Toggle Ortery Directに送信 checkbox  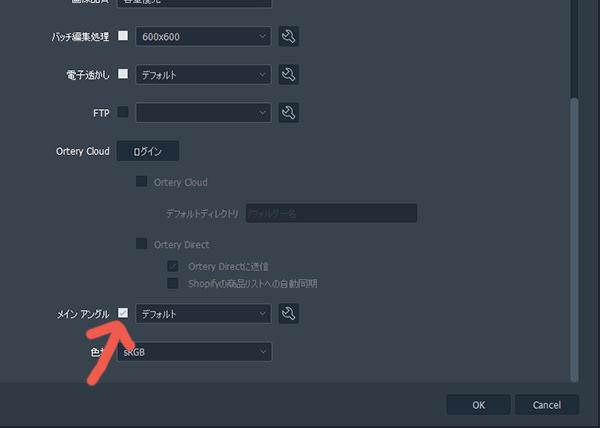pos(173,266)
